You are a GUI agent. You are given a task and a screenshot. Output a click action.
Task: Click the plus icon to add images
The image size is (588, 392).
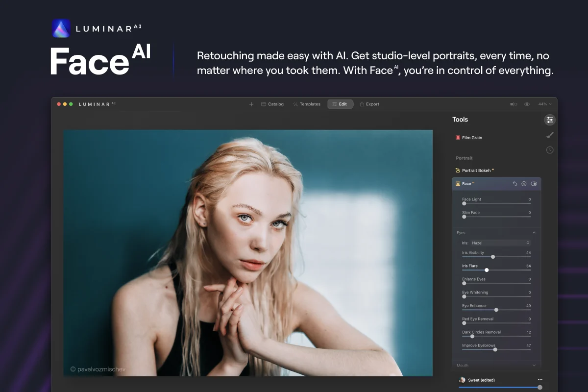251,104
